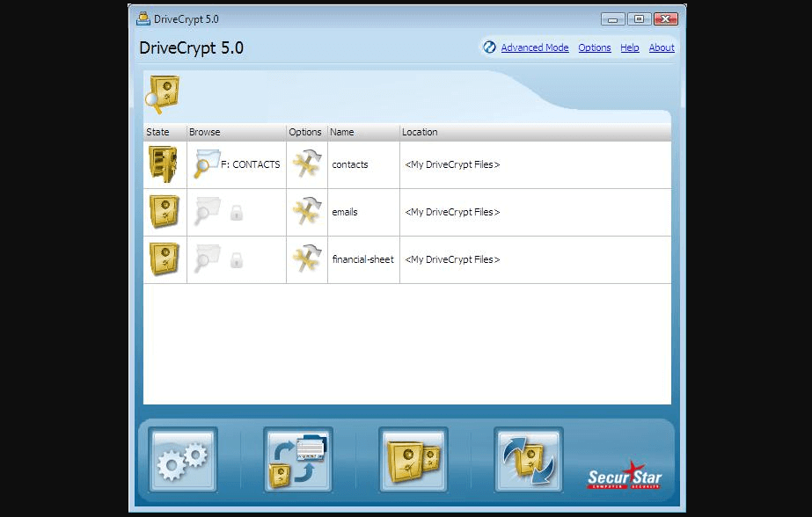The height and width of the screenshot is (517, 812).
Task: Open the wrench options icon for financial-sheet
Action: pyautogui.click(x=305, y=259)
